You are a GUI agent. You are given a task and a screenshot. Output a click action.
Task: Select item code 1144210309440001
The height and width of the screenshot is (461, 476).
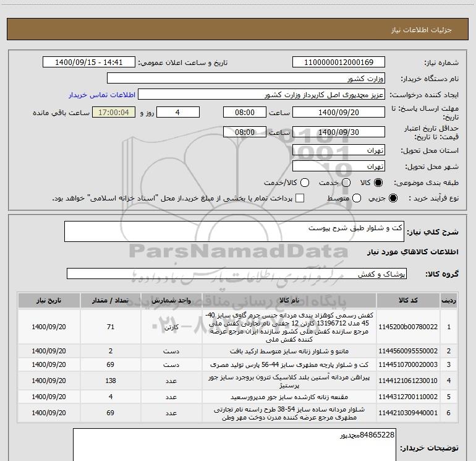tap(408, 413)
